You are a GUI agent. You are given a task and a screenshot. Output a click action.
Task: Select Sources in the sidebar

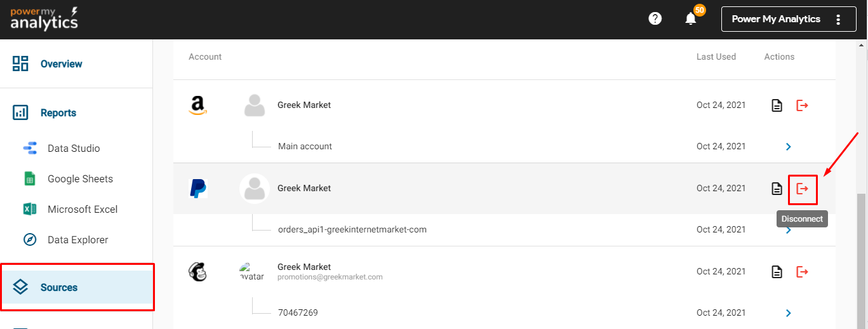coord(58,288)
